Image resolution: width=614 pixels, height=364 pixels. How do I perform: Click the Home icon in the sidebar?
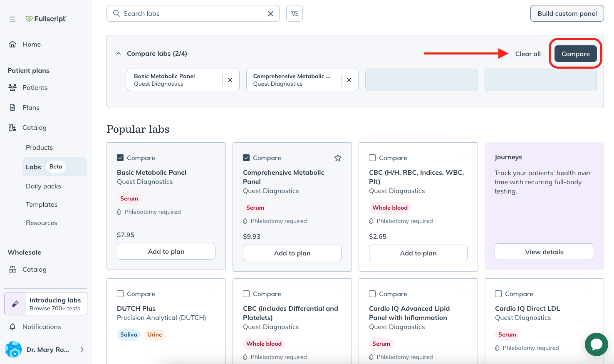12,44
